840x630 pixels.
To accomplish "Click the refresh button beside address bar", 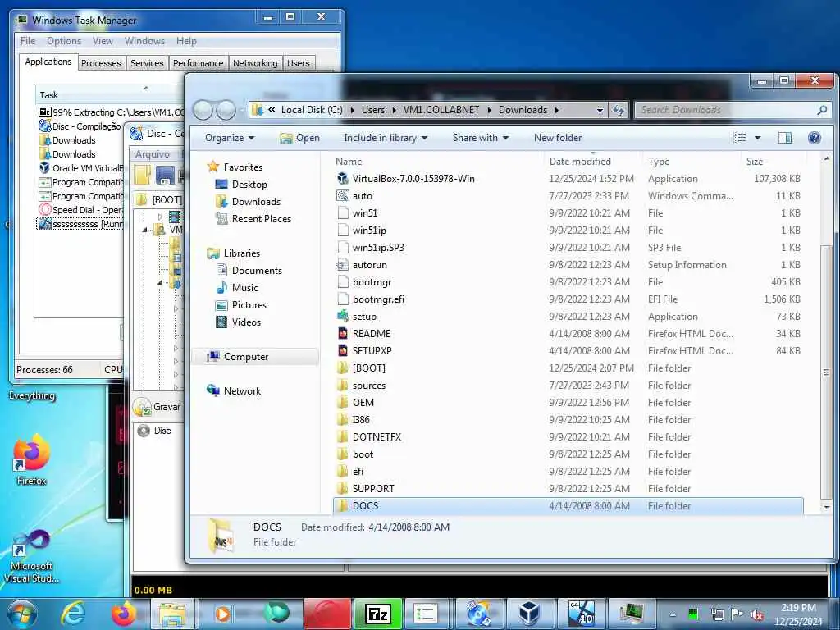I will (619, 110).
